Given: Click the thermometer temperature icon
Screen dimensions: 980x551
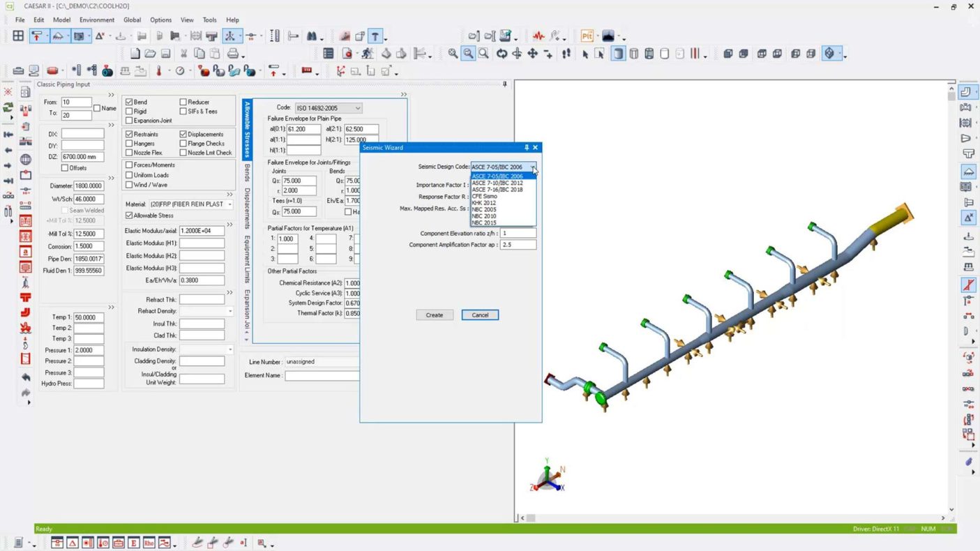Looking at the screenshot, I should click(159, 71).
